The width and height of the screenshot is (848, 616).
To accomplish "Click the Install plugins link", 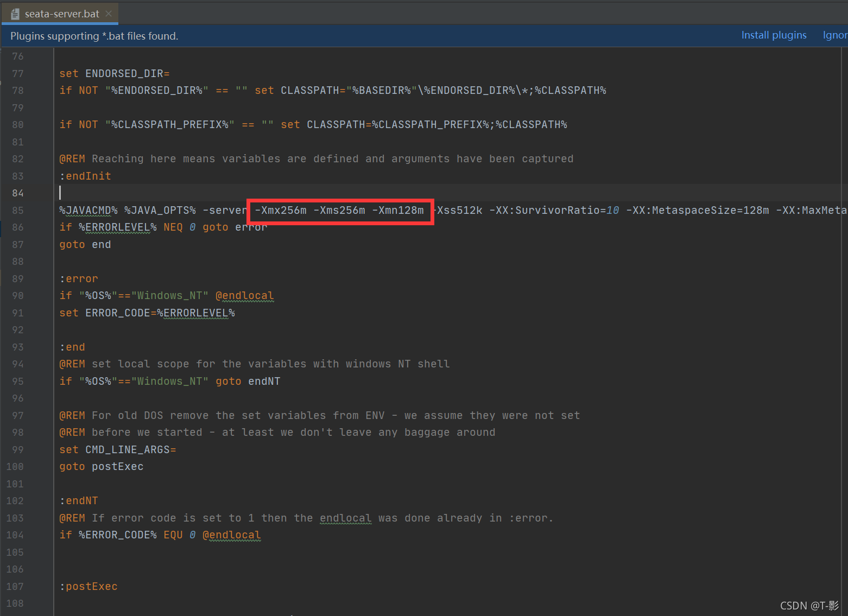I will pyautogui.click(x=774, y=35).
